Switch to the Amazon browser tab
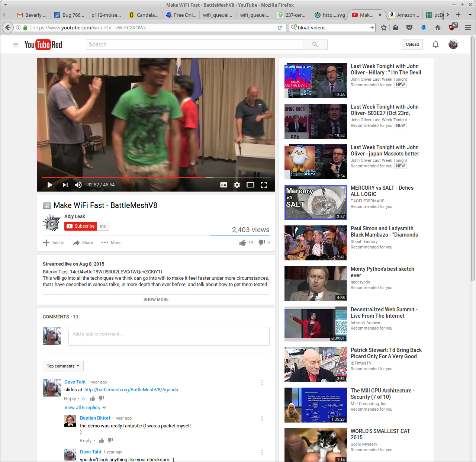 pos(404,15)
